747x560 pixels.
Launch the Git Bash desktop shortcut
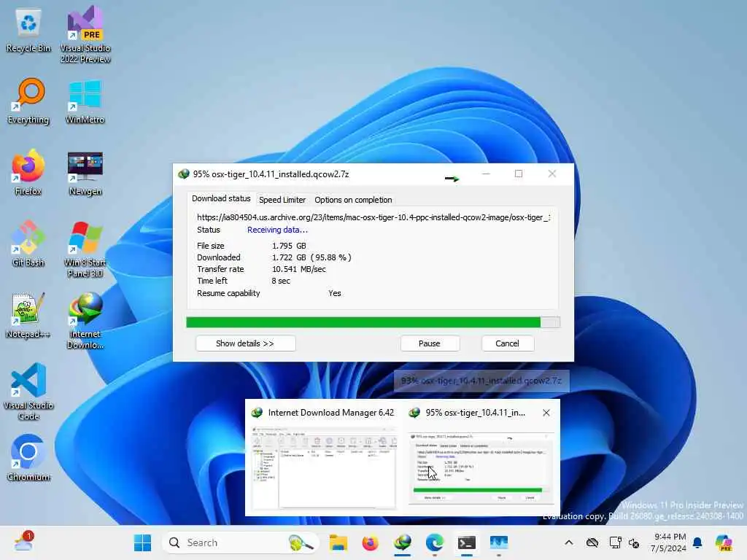tap(28, 244)
